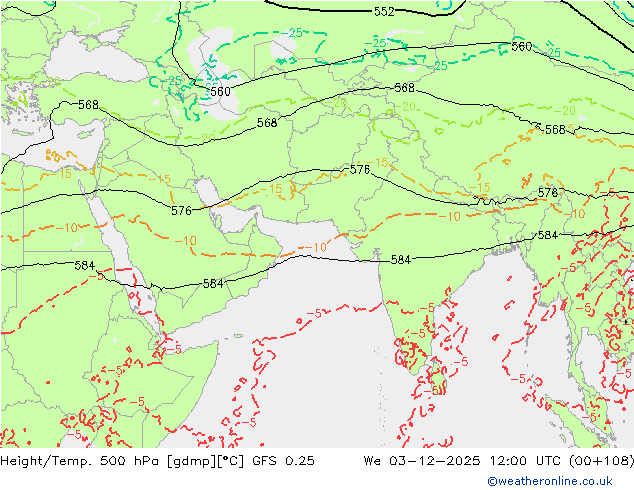This screenshot has width=634, height=490.
Task: Click the red -5 label over Sri Lanka
Action: point(433,391)
